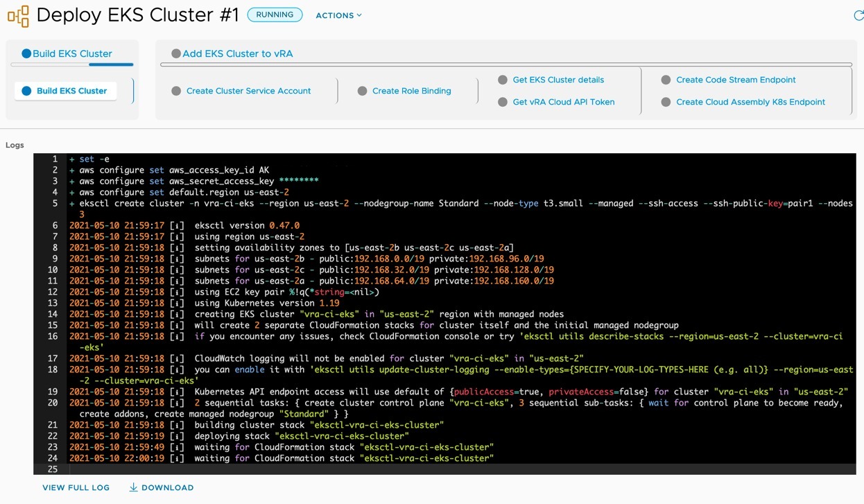Click blue status dot in Build EKS Cluster task card
The image size is (864, 504).
pyautogui.click(x=26, y=91)
